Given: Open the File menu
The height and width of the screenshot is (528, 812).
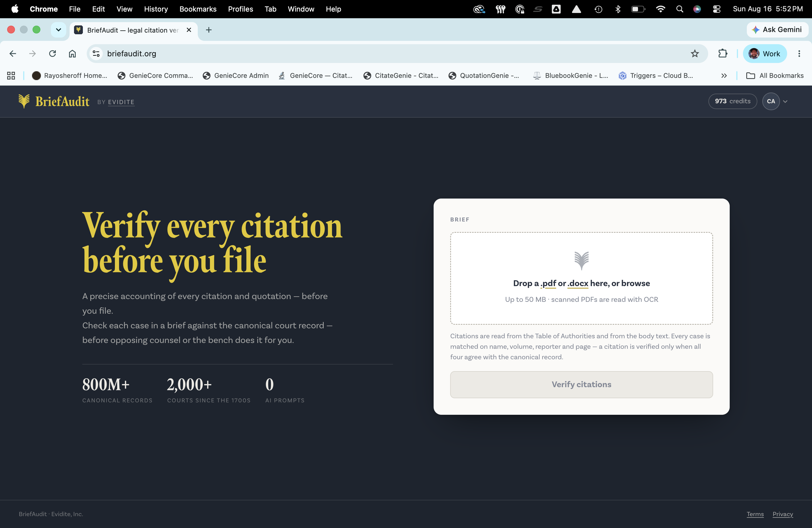Looking at the screenshot, I should pyautogui.click(x=75, y=9).
